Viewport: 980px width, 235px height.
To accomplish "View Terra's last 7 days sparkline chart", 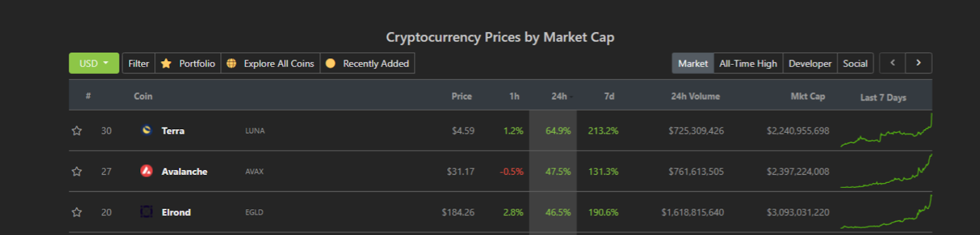I will (886, 130).
